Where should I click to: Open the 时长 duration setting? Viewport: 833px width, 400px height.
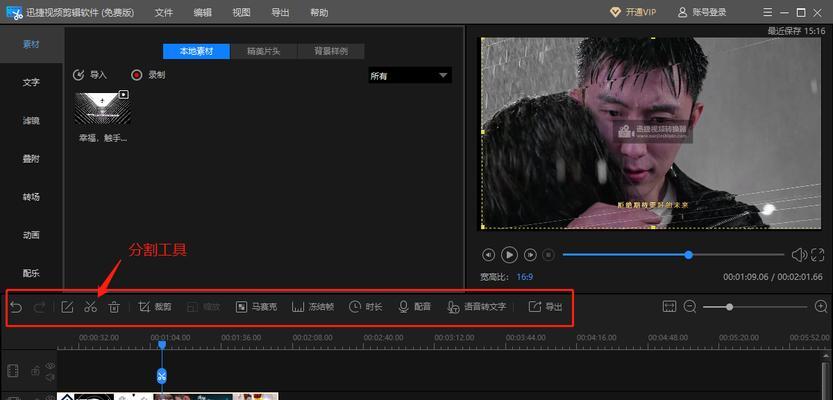pos(366,307)
